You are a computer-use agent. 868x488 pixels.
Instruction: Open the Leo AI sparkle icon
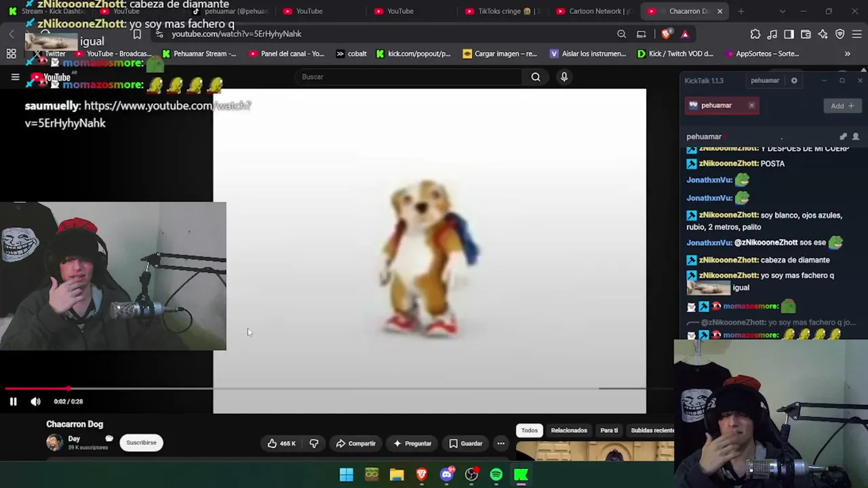click(x=823, y=34)
